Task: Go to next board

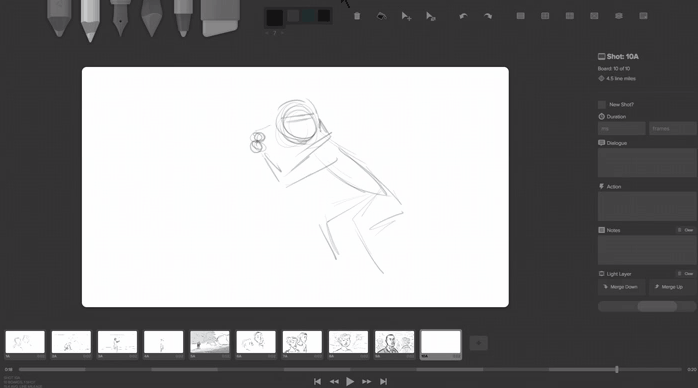Action: click(366, 381)
